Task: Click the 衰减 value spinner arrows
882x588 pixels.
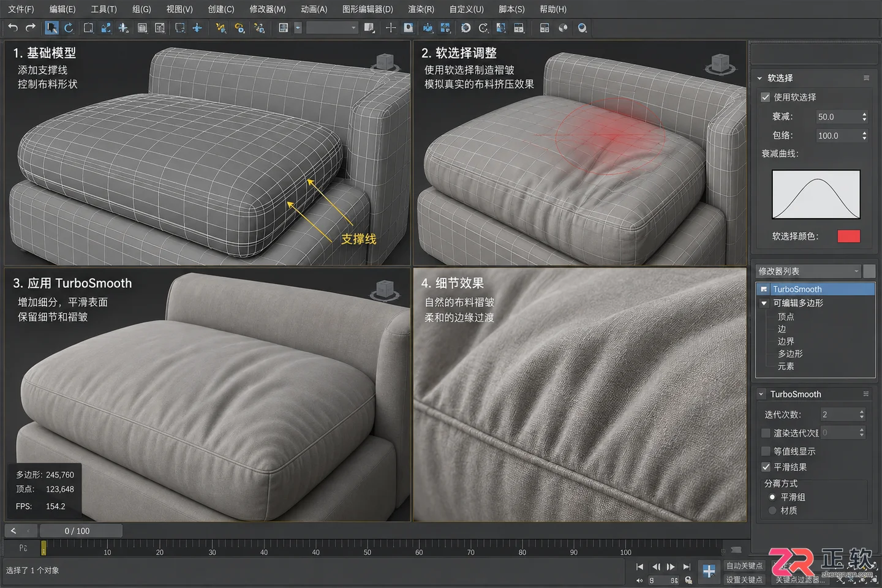Action: tap(864, 116)
